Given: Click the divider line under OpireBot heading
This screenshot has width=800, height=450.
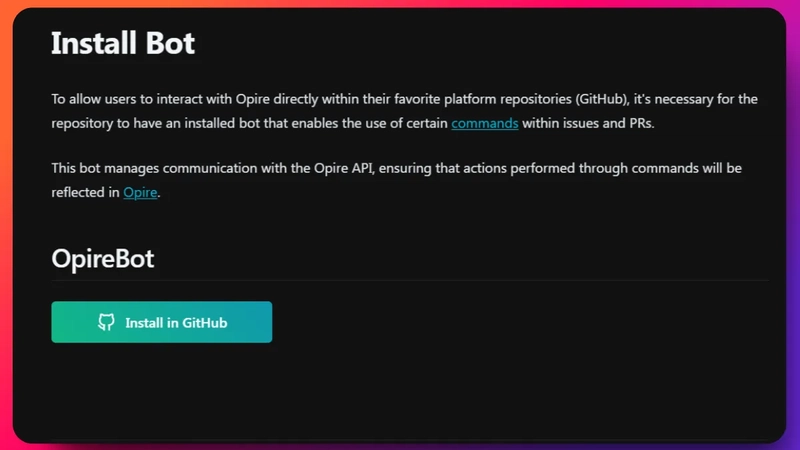Looking at the screenshot, I should pos(410,281).
